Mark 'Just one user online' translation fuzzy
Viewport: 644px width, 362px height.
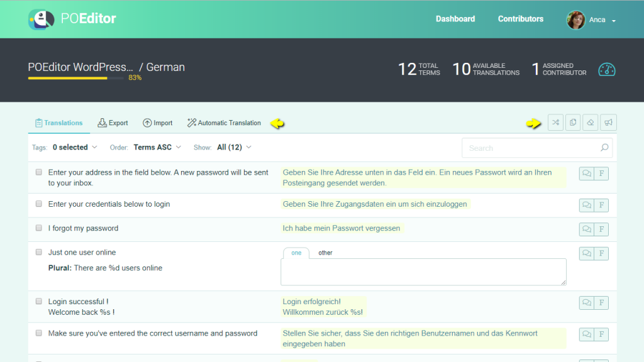coord(601,254)
